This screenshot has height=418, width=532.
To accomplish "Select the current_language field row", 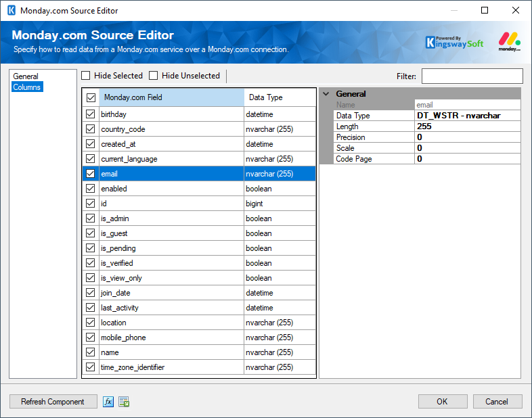I will coord(199,159).
